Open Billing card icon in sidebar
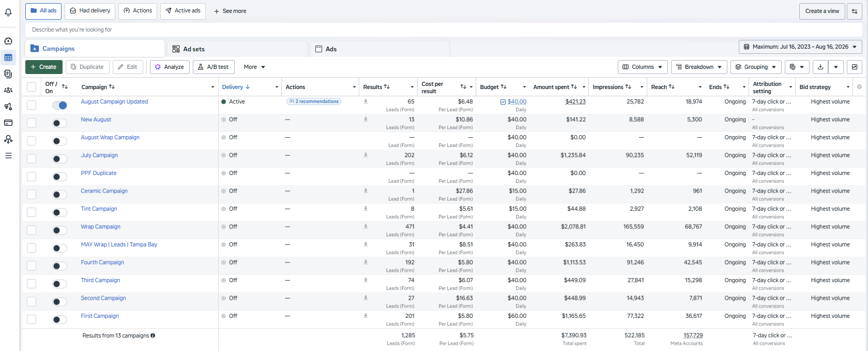Image resolution: width=868 pixels, height=351 pixels. click(8, 123)
